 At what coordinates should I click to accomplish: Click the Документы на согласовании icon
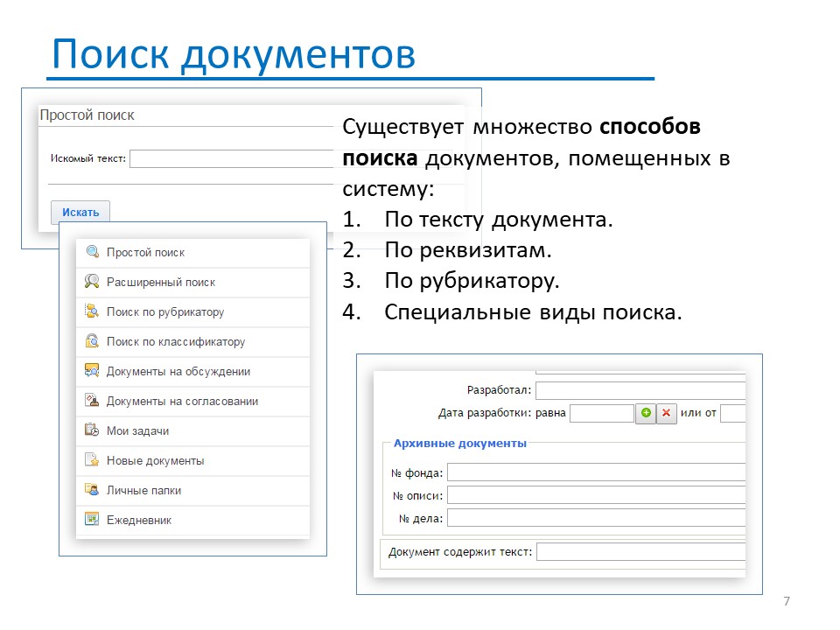92,400
